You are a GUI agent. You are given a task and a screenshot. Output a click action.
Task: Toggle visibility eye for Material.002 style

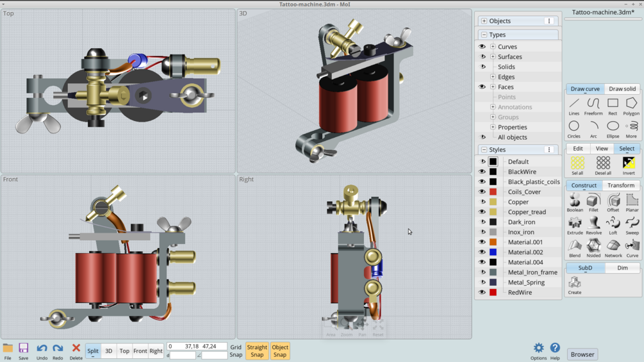click(x=482, y=252)
